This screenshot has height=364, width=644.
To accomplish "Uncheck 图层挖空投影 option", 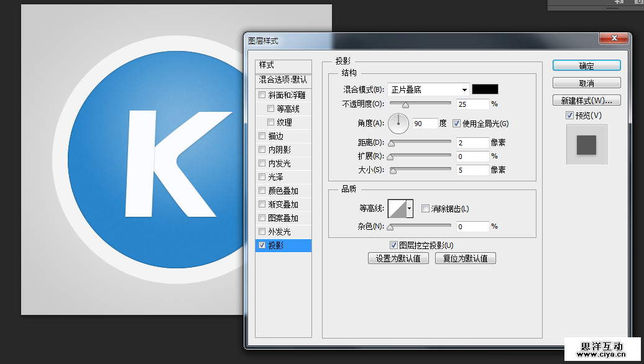I will pos(393,245).
